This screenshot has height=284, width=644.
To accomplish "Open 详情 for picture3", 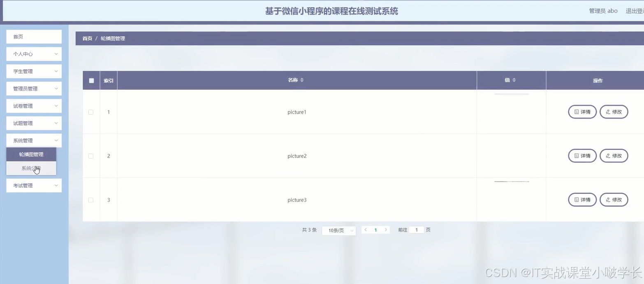I will point(582,200).
